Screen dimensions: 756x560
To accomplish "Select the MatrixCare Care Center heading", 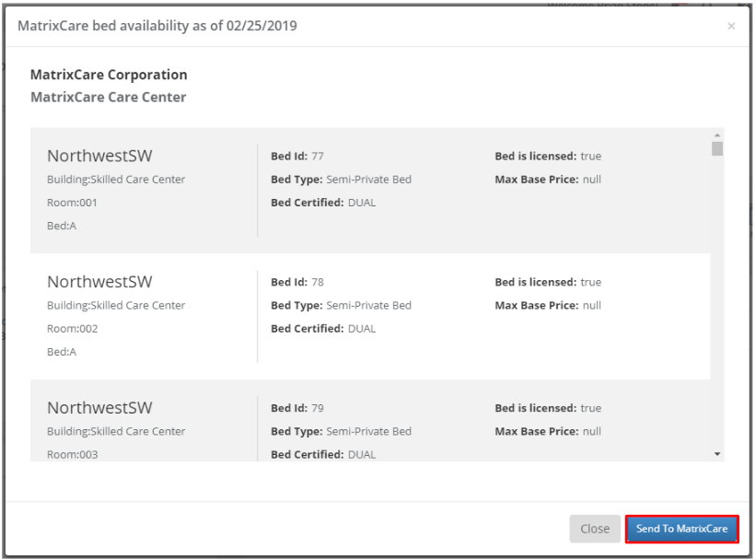I will point(108,97).
